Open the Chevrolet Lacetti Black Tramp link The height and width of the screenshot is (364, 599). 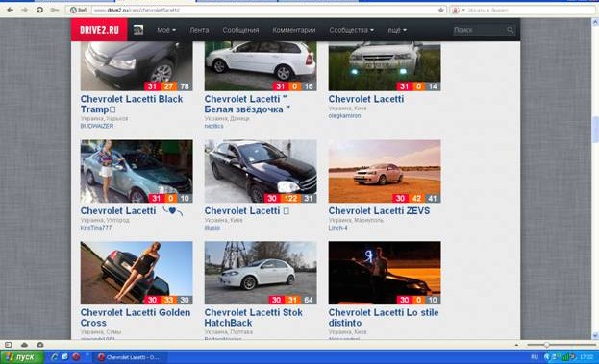tap(132, 104)
